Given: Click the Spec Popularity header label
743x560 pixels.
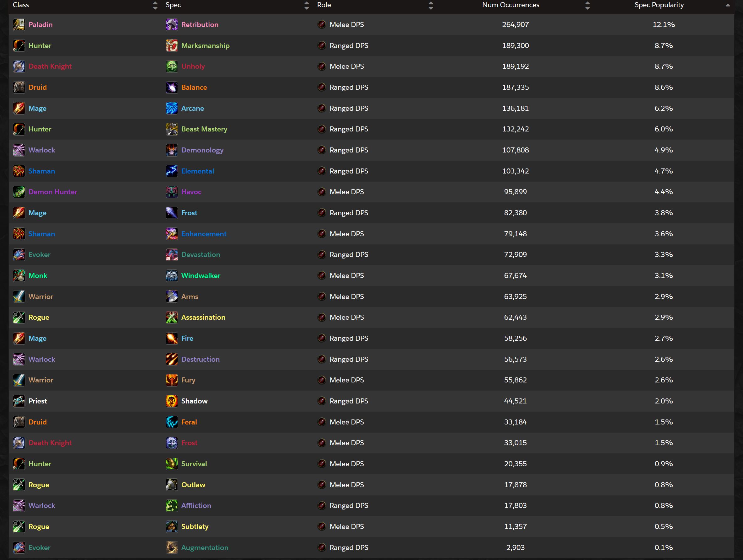Looking at the screenshot, I should click(659, 5).
